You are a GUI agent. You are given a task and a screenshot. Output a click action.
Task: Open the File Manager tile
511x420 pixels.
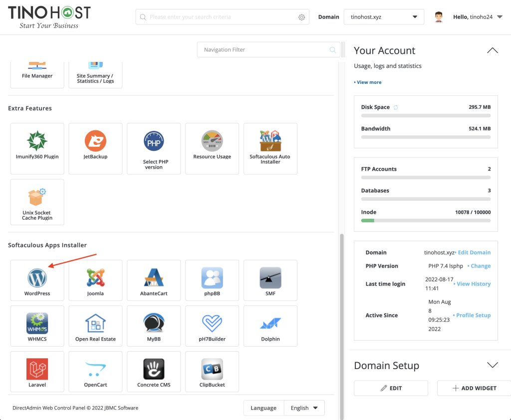pyautogui.click(x=37, y=75)
